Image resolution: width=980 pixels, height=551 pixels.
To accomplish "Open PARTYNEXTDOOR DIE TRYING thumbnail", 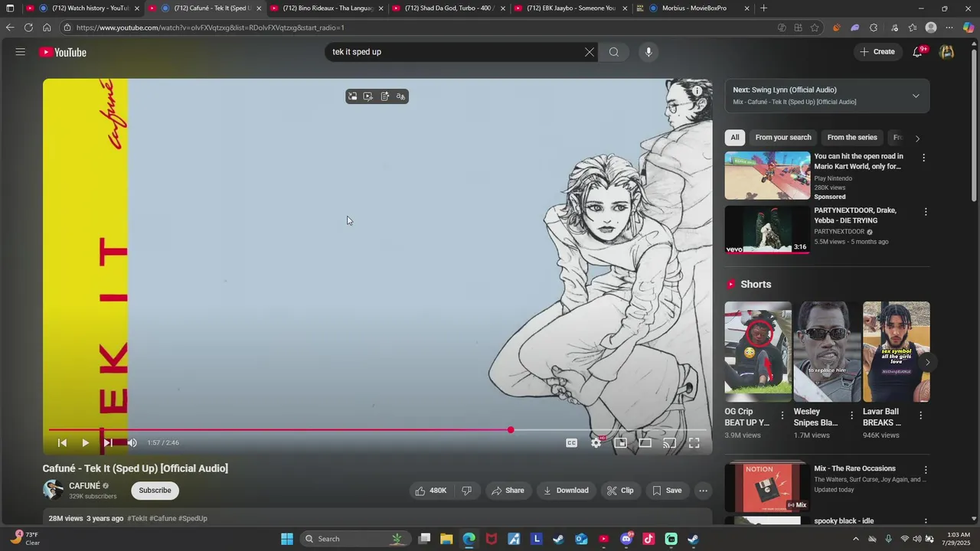I will (x=767, y=230).
